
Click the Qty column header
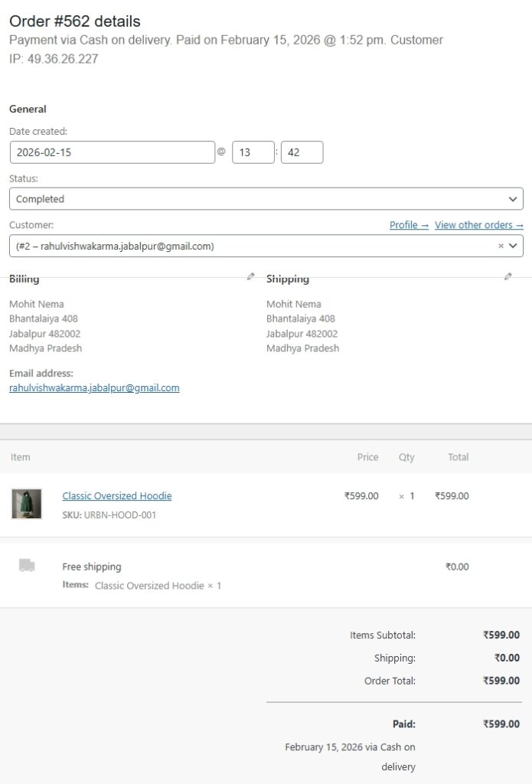coord(406,457)
